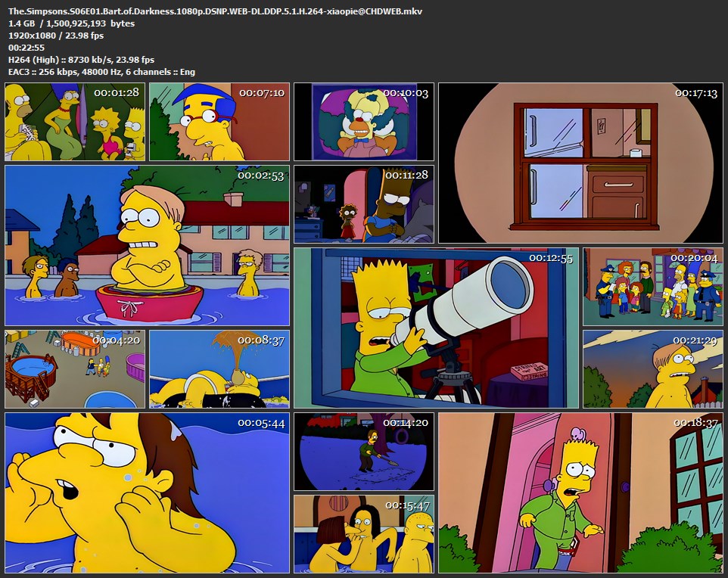Open the dark bedroom thumbnail at 00:11:28

363,204
